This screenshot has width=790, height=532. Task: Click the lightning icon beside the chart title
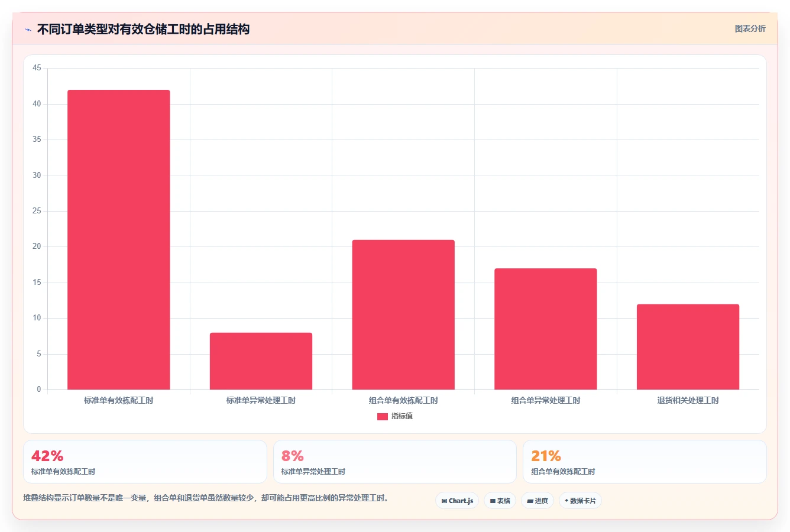click(28, 30)
